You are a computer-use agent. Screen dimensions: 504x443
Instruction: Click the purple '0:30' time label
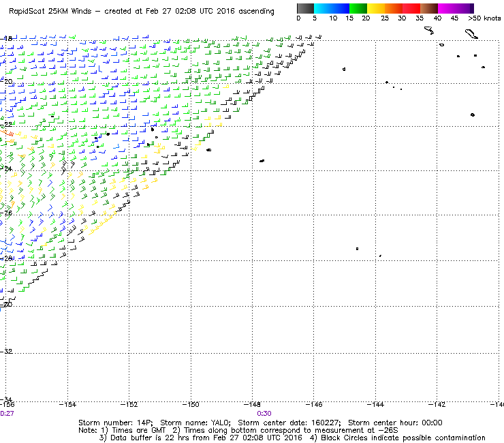264,414
